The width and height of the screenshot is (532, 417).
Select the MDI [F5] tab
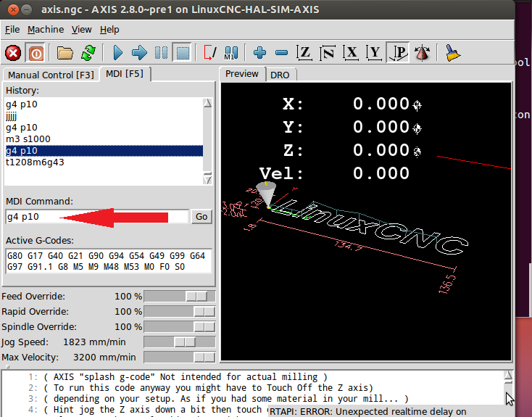(125, 74)
